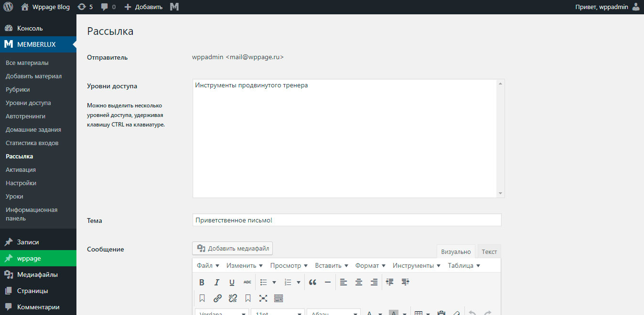Go to Все материалы
Screen dimensions: 644x315
click(27, 63)
